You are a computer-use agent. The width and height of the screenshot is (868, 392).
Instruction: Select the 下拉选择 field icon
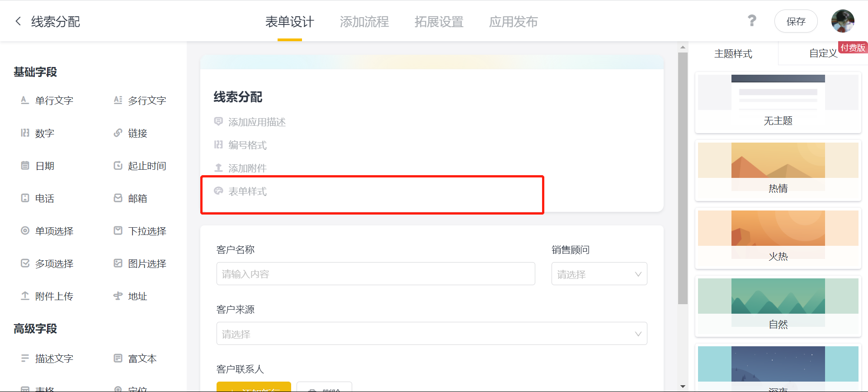point(118,231)
